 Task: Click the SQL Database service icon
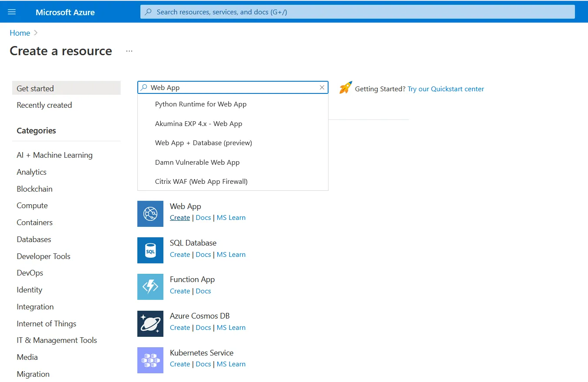150,250
